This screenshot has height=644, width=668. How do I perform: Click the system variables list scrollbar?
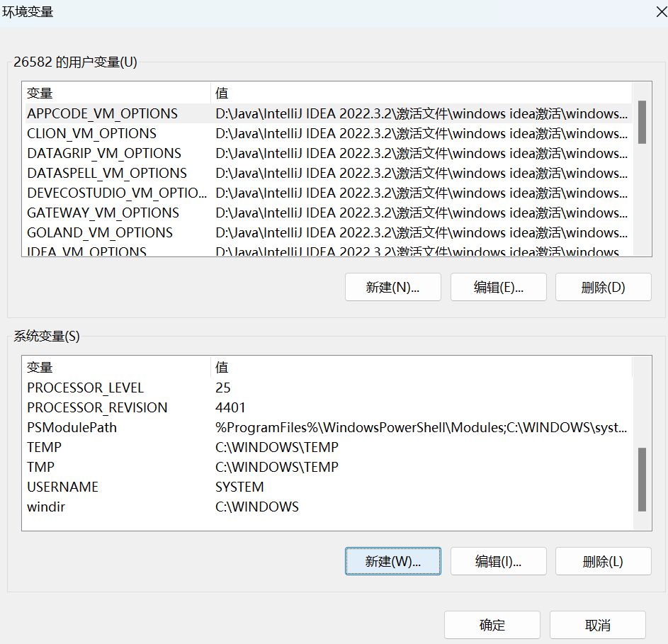tap(642, 478)
